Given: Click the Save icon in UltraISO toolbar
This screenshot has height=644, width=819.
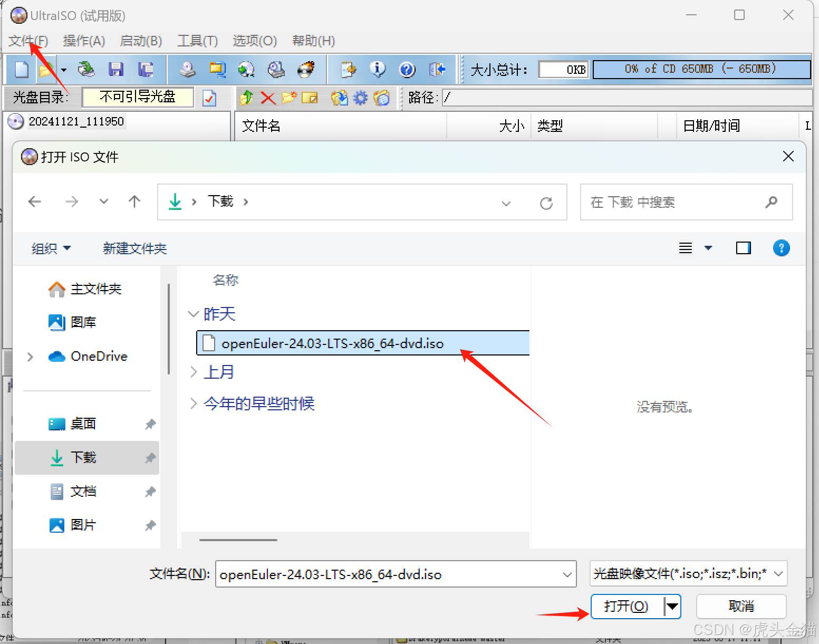Looking at the screenshot, I should pos(115,69).
